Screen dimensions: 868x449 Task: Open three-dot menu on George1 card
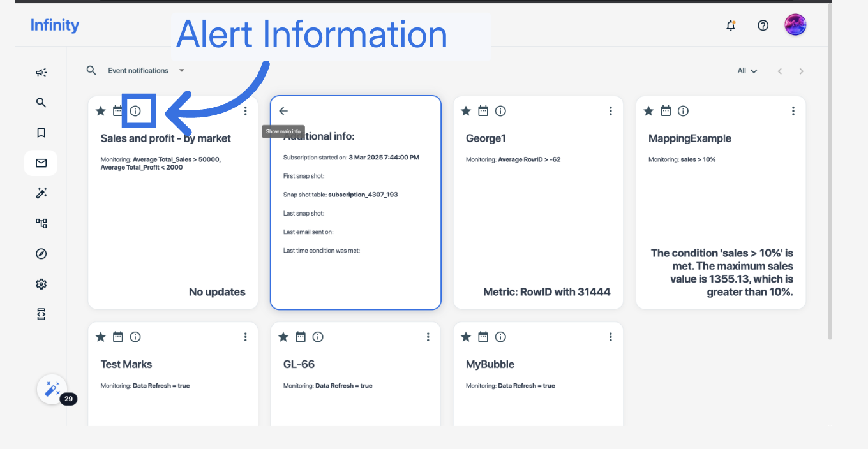(611, 111)
